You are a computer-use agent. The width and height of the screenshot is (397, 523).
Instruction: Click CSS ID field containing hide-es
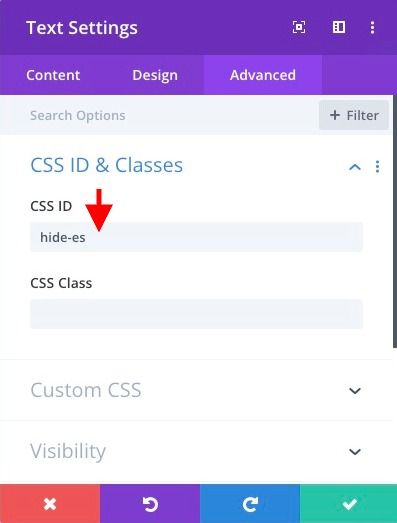pyautogui.click(x=196, y=237)
